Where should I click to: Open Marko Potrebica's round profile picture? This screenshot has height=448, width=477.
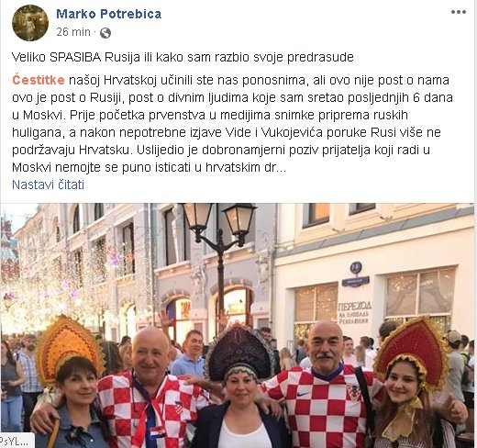pos(30,23)
